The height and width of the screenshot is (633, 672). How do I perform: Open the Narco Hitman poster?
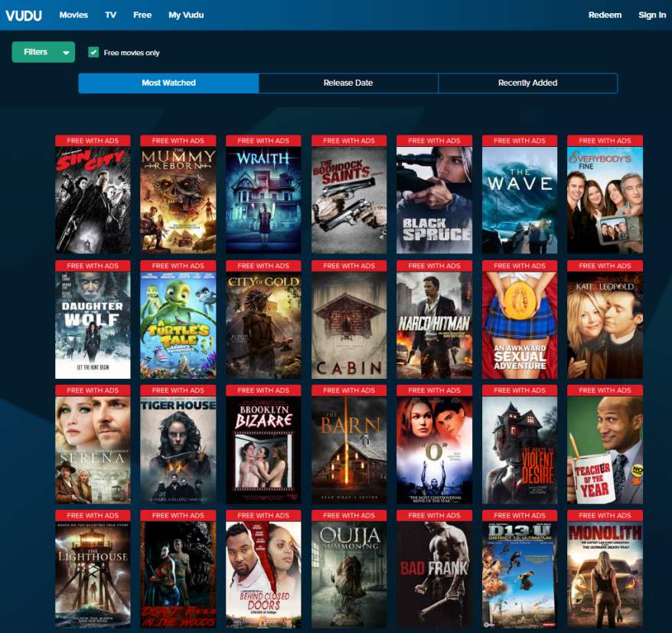pos(434,319)
